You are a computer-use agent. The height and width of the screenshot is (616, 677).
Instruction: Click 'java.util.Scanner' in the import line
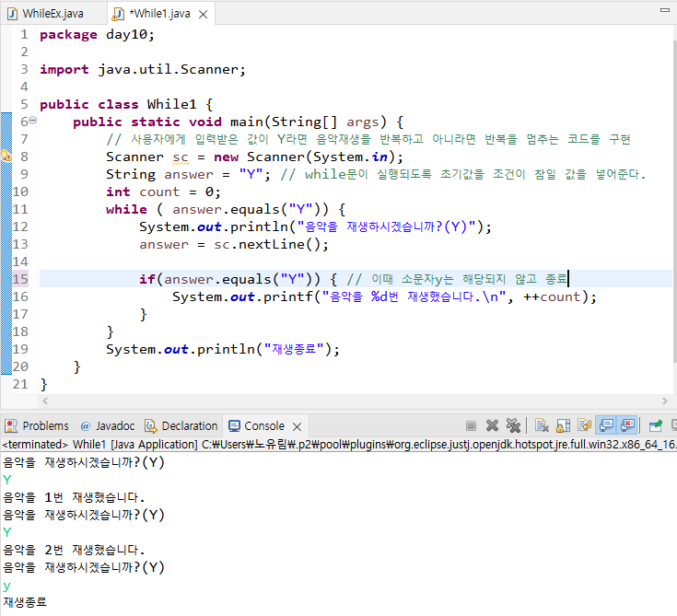point(169,69)
